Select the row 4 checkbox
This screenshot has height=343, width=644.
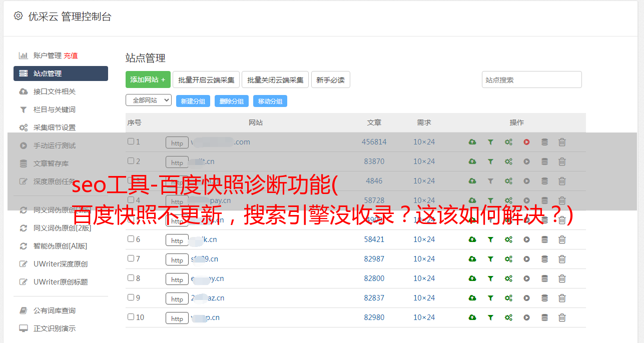(131, 200)
